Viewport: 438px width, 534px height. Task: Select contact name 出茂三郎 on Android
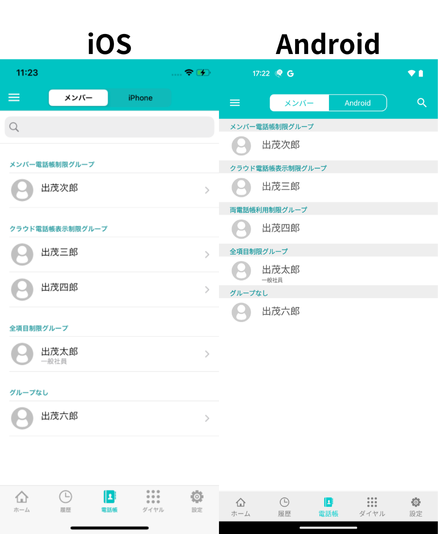281,186
